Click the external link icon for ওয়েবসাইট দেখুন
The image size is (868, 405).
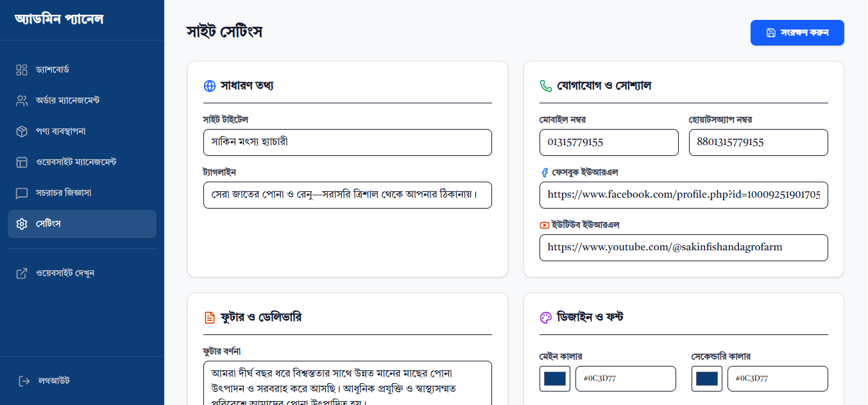[x=22, y=273]
